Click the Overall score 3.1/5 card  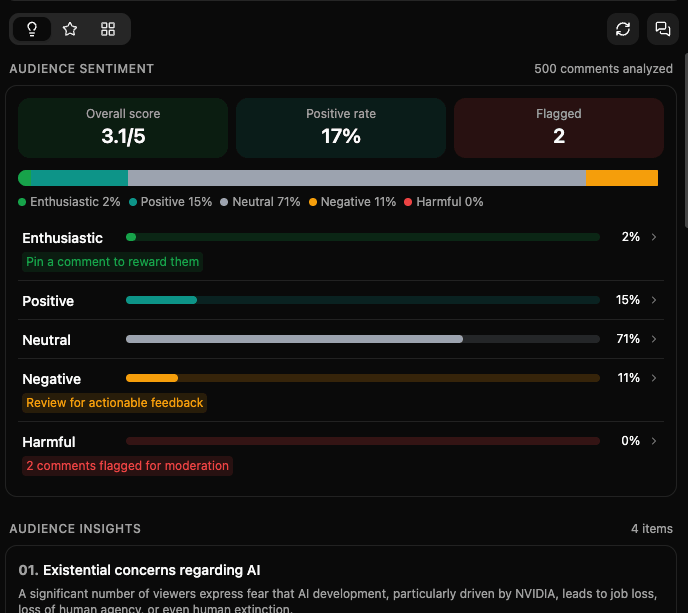pyautogui.click(x=123, y=127)
